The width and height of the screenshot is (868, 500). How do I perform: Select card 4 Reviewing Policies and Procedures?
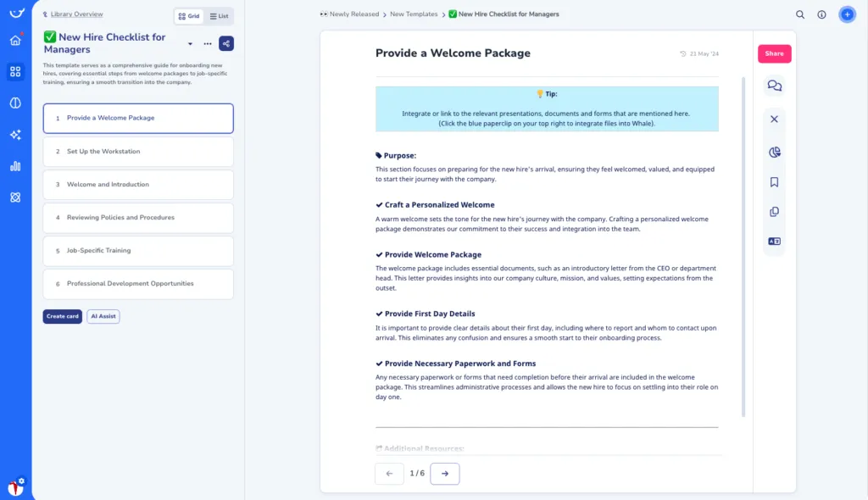pos(138,218)
